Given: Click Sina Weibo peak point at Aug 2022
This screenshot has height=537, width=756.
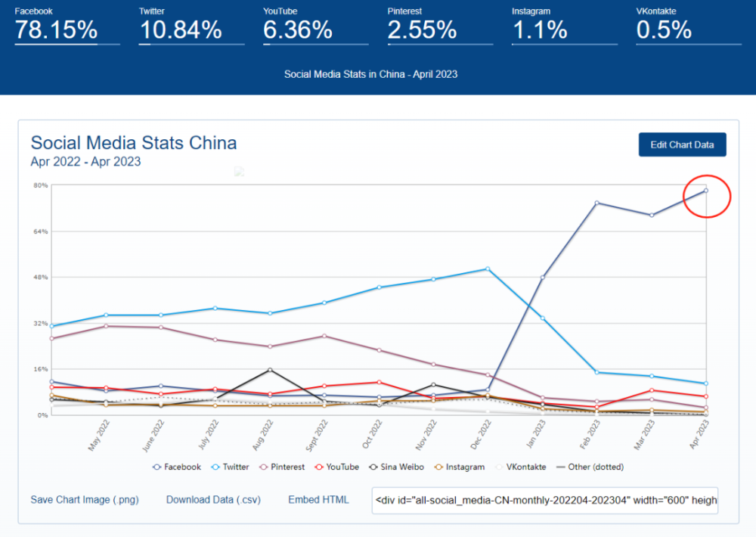Looking at the screenshot, I should pos(270,370).
